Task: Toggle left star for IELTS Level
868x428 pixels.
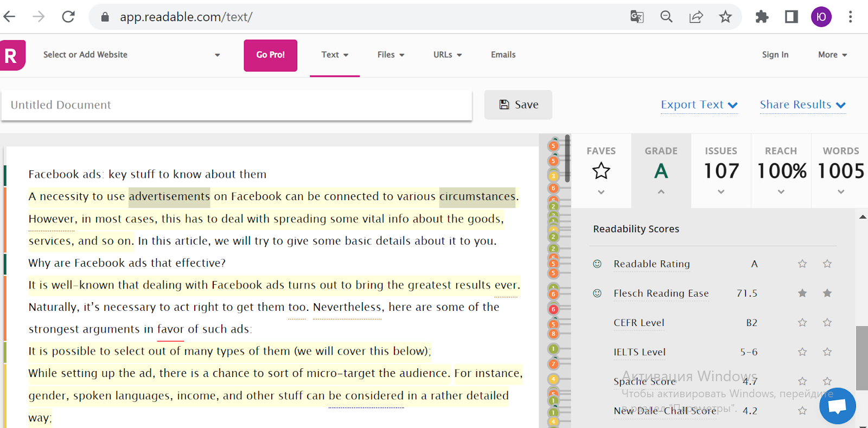Action: point(802,352)
